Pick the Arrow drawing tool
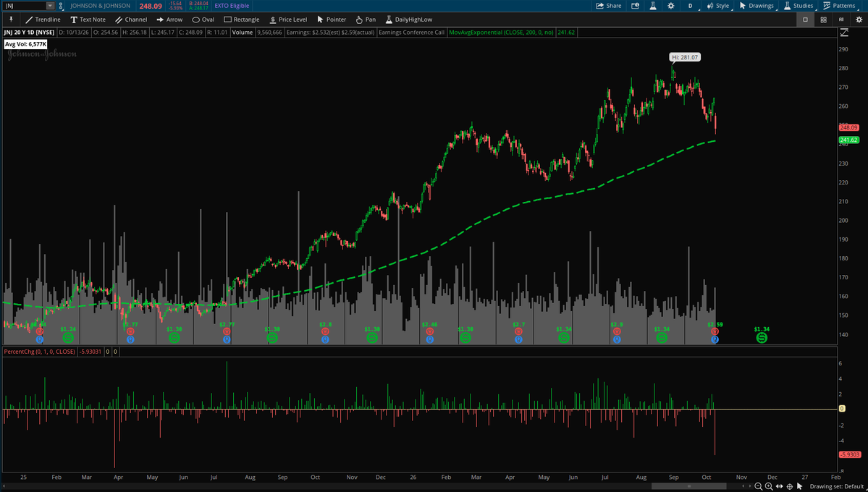The image size is (868, 492). click(169, 20)
